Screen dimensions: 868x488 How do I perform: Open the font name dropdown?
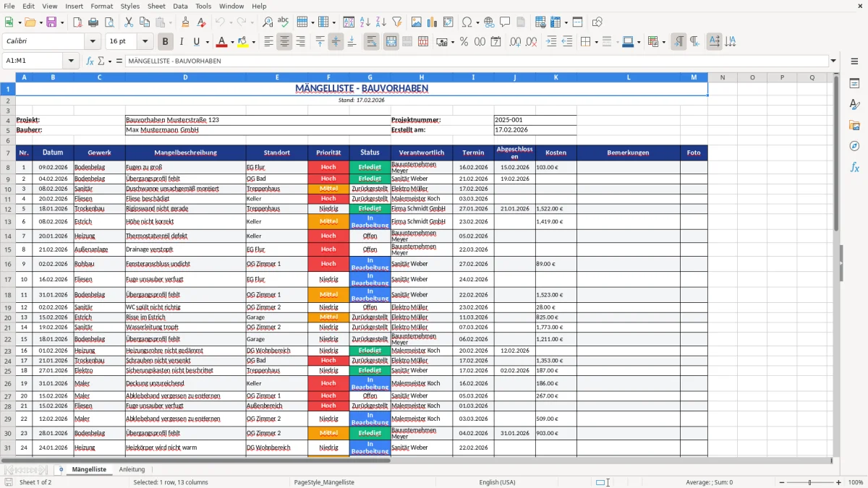92,41
